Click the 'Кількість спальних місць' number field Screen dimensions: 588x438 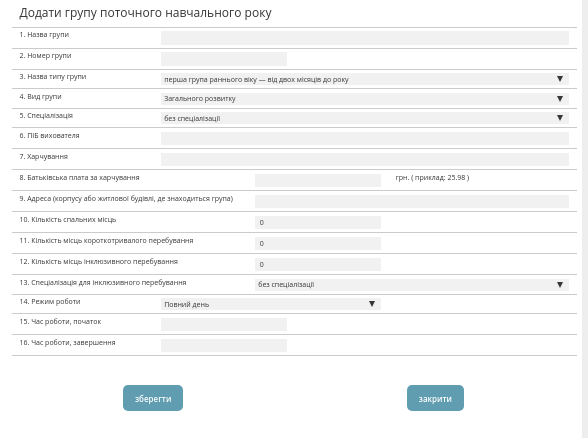click(318, 222)
